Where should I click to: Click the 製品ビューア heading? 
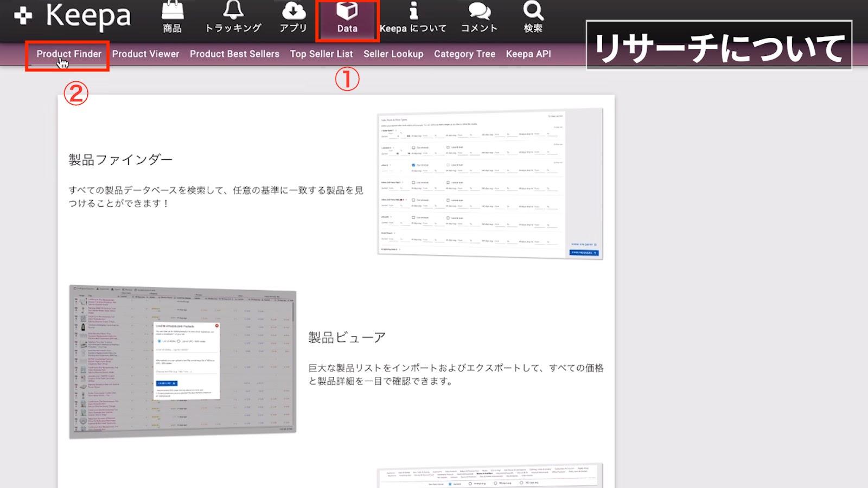(x=347, y=338)
